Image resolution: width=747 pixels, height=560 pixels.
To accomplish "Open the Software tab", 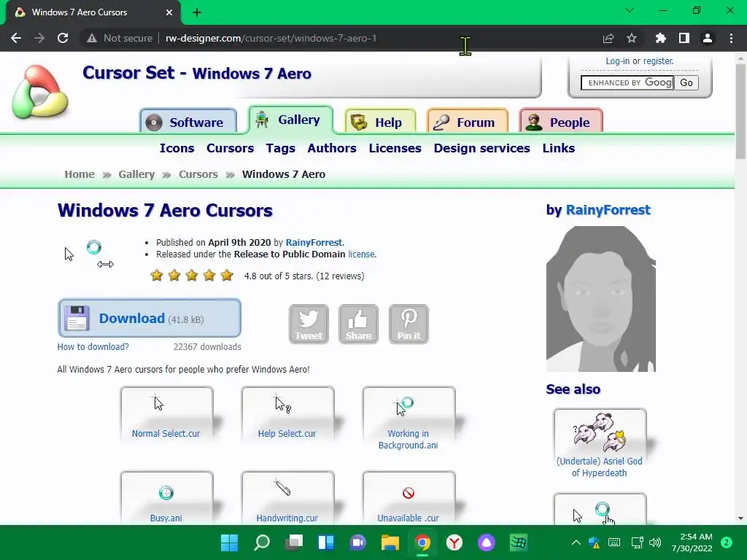I will click(188, 121).
